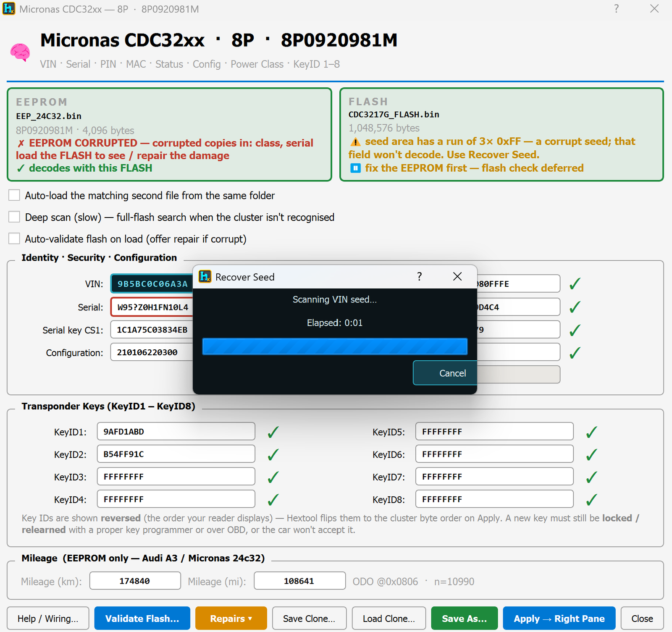Viewport: 672px width, 632px height.
Task: Click the 'ODO @0x0806' text
Action: click(385, 582)
